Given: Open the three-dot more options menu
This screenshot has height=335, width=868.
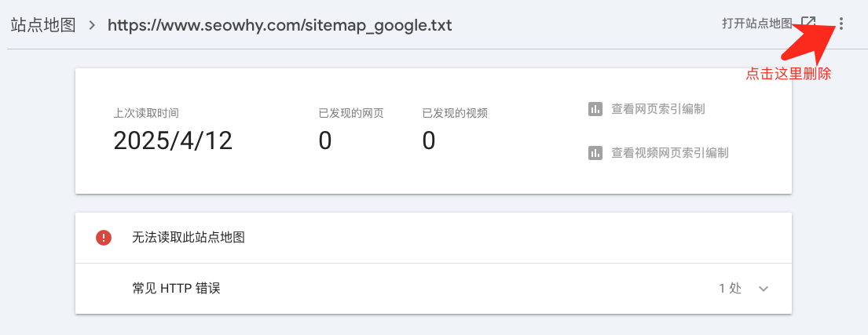Looking at the screenshot, I should coord(841,24).
